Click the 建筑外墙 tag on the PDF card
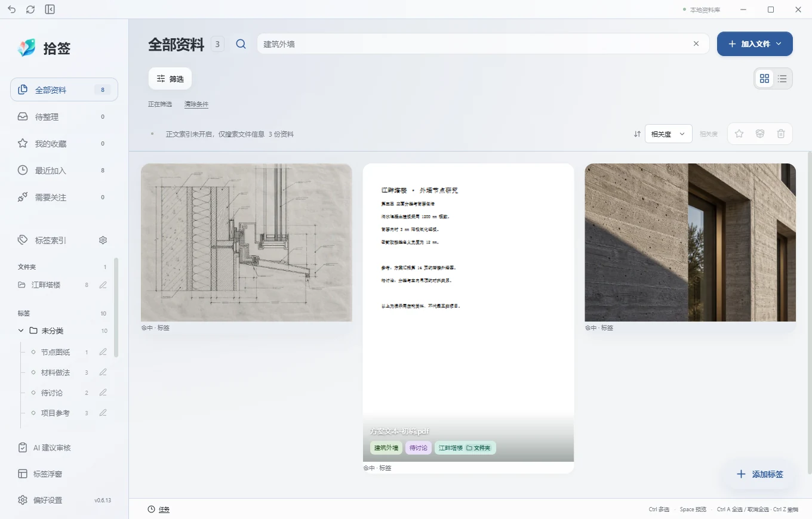Screen dimensions: 812x519 [x=386, y=448]
